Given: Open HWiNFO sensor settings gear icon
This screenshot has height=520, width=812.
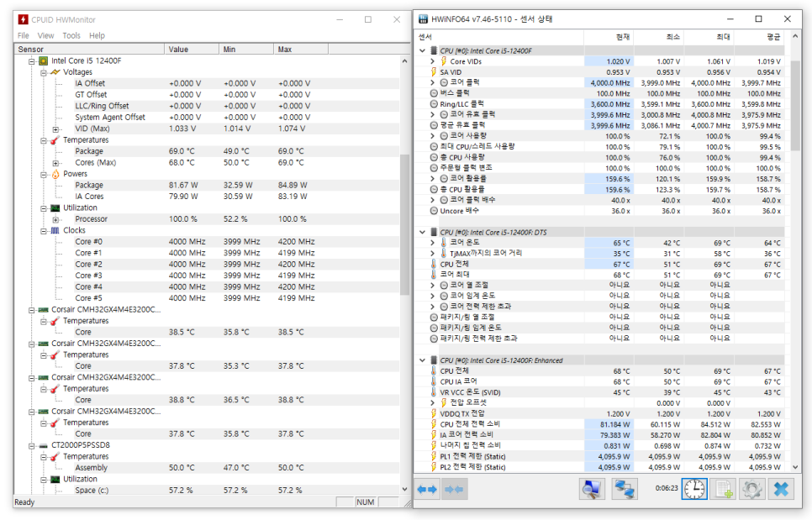Looking at the screenshot, I should (752, 489).
